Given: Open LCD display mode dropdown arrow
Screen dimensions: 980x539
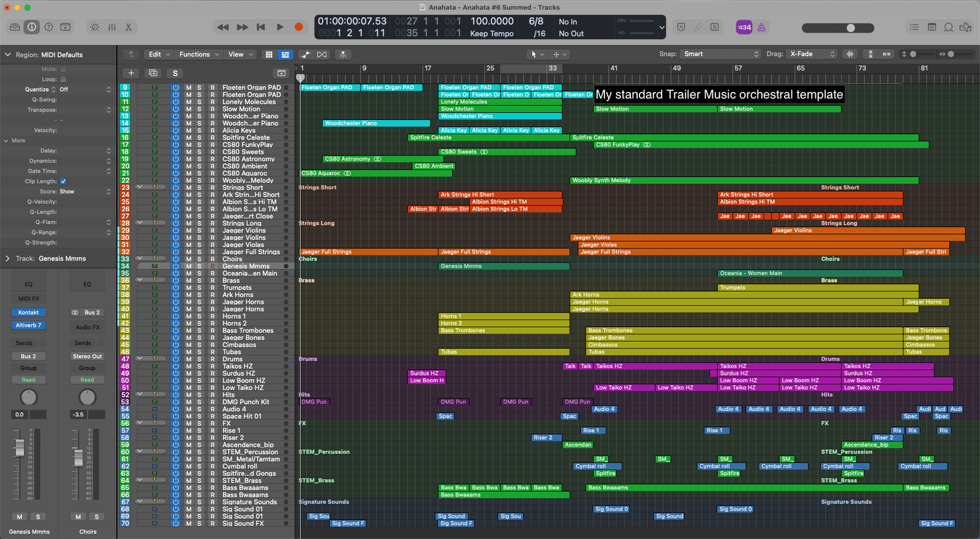Looking at the screenshot, I should point(661,28).
